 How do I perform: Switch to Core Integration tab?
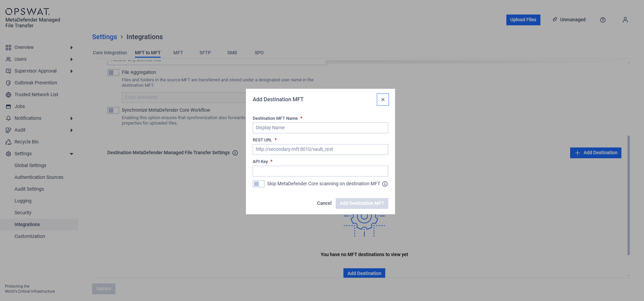(x=110, y=53)
